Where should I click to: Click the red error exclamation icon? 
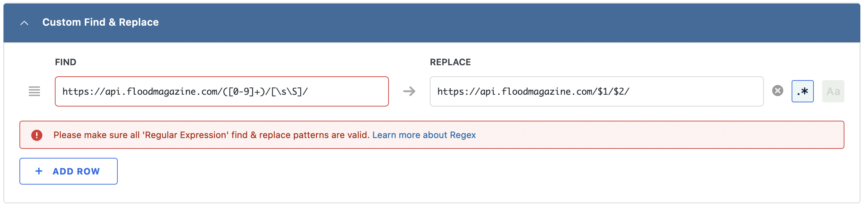(x=37, y=135)
